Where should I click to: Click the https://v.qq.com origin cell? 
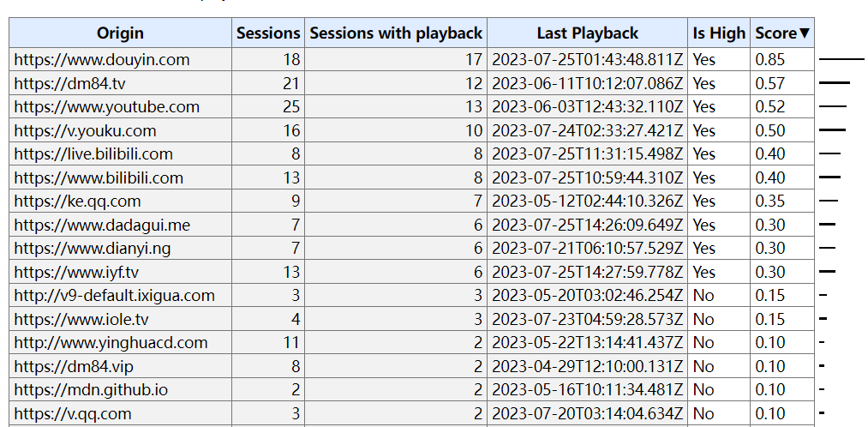click(x=120, y=413)
